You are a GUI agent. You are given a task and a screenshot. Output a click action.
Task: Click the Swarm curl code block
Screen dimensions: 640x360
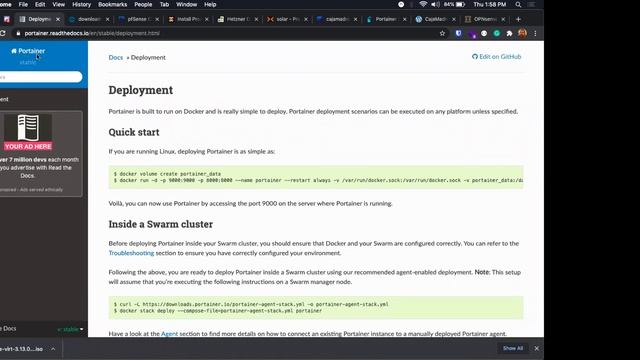coord(316,308)
